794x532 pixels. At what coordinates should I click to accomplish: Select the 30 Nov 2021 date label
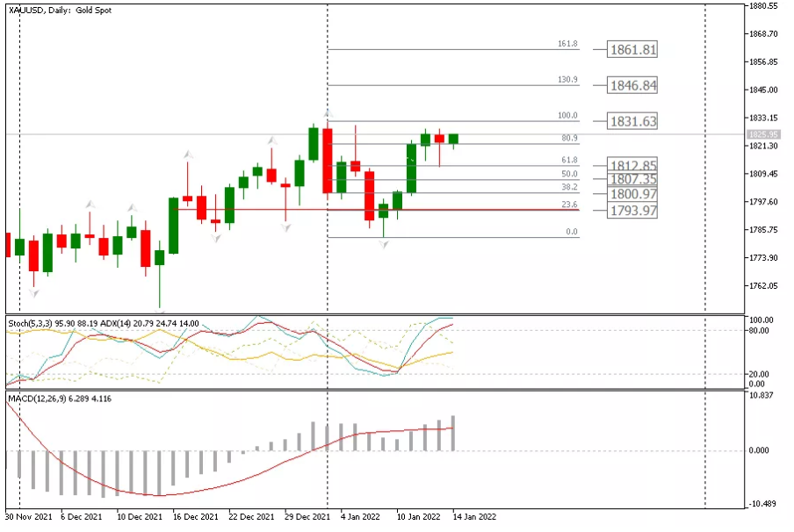pos(28,517)
